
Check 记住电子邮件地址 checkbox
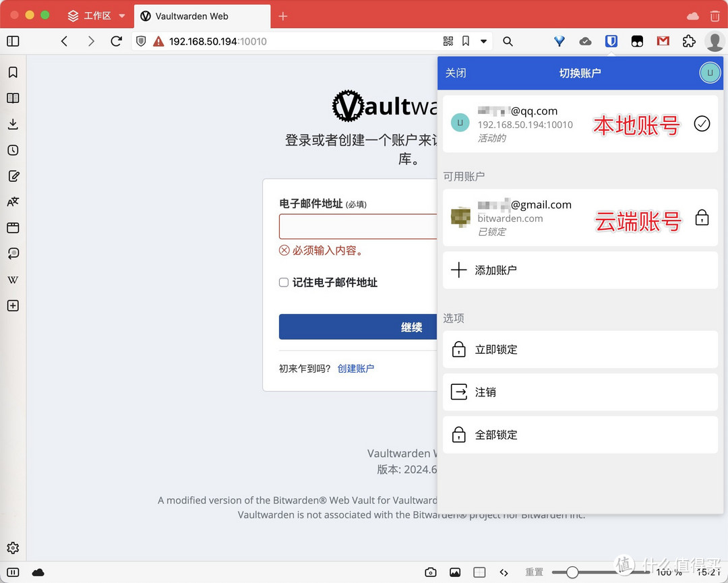(x=284, y=282)
